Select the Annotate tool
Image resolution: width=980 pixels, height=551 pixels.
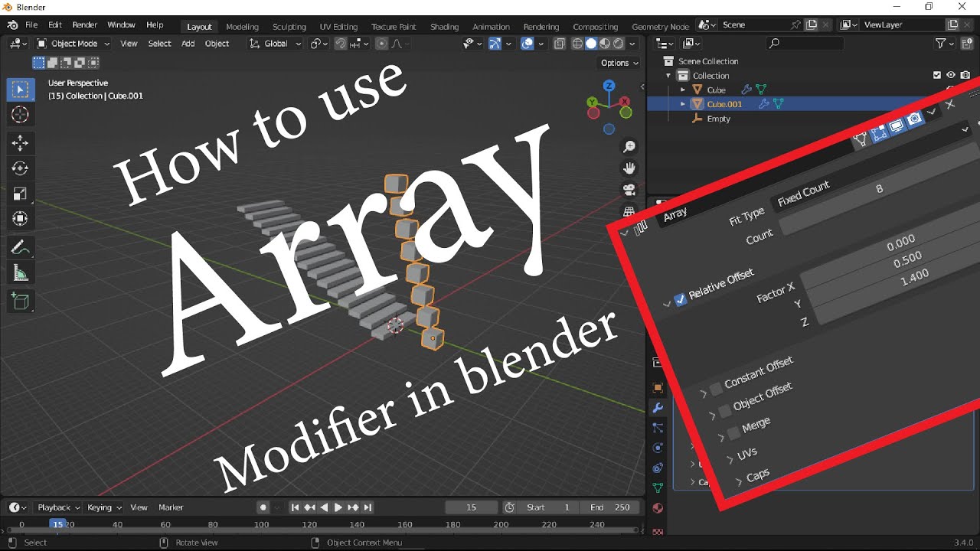click(21, 247)
